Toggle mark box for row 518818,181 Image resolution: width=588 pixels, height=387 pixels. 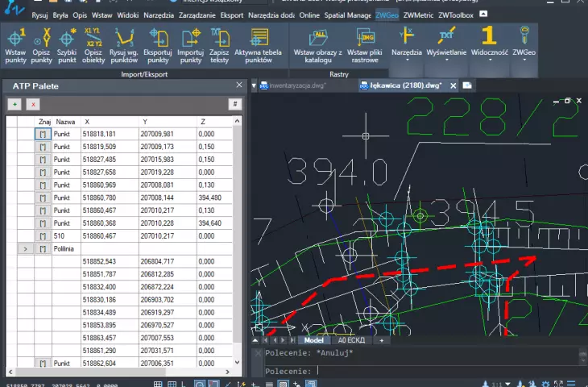[x=43, y=134]
